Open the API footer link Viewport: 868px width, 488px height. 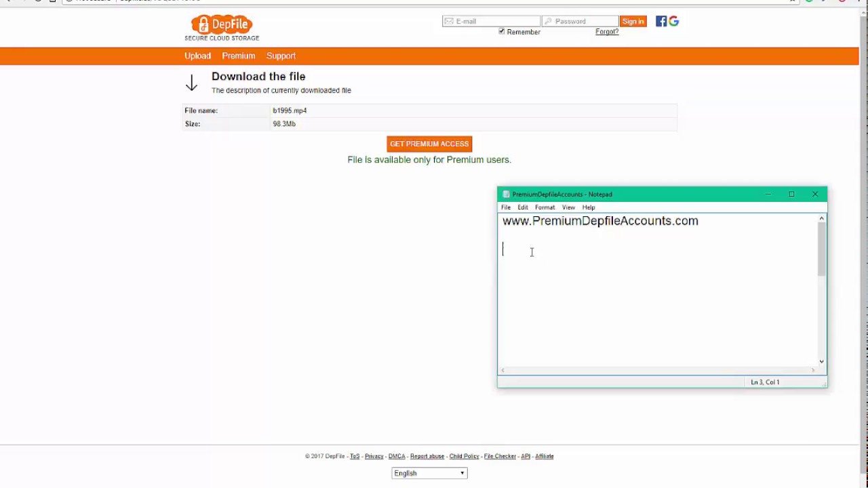[x=526, y=456]
